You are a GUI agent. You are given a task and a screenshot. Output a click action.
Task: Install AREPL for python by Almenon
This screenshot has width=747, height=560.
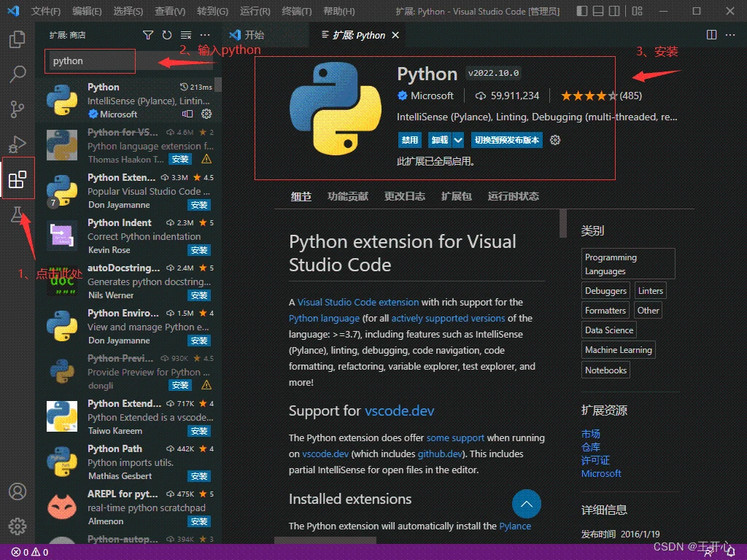(x=198, y=521)
